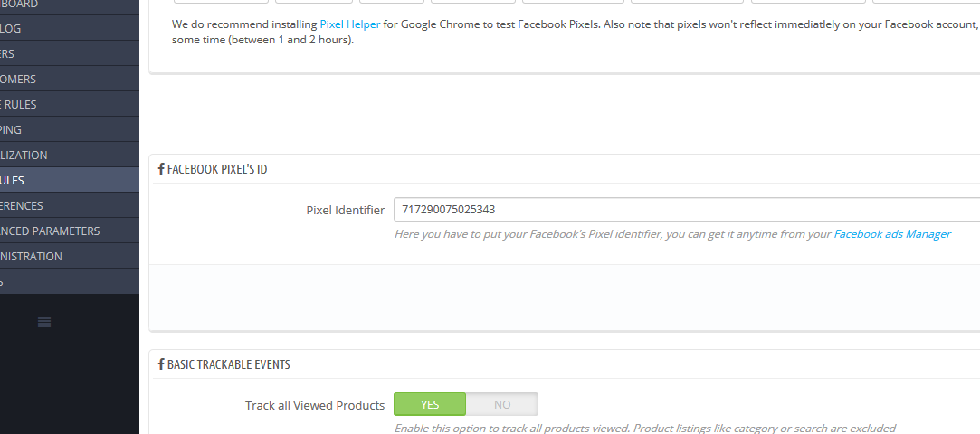Viewport: 980px width, 434px height.
Task: Click the Facebook icon beside Facebook Pixel's ID
Action: tap(161, 169)
